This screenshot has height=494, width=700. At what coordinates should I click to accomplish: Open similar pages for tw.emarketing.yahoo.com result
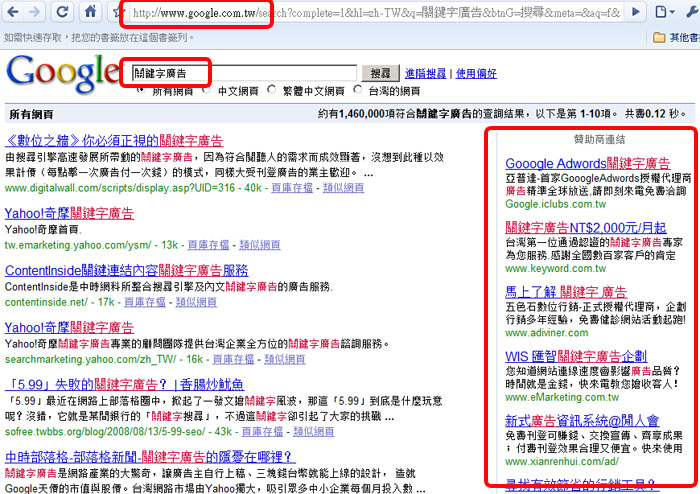[260, 245]
